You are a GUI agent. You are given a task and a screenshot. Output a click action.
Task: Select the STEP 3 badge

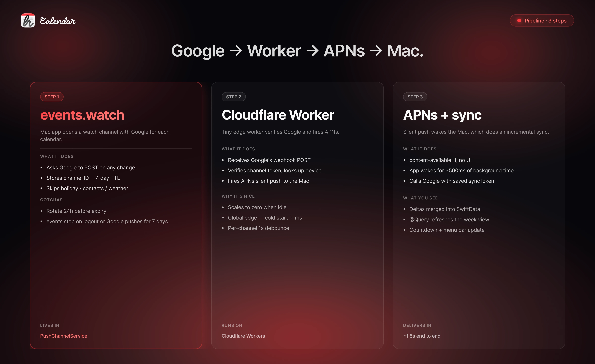415,96
